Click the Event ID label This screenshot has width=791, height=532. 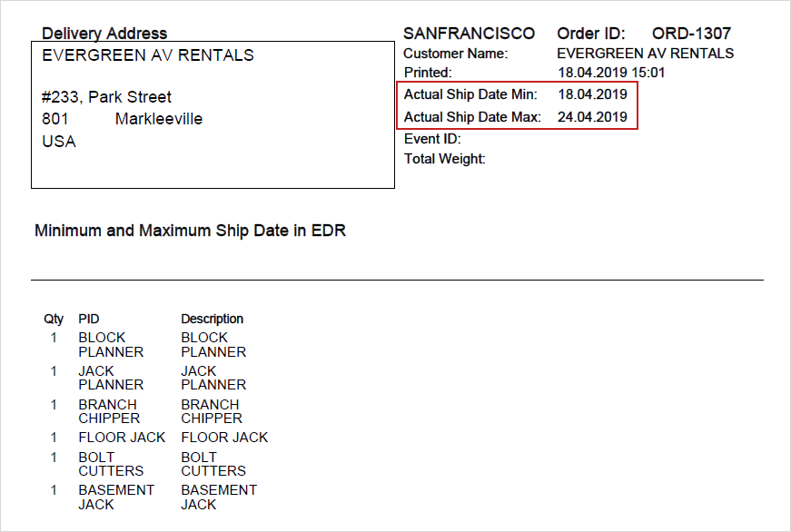point(432,139)
